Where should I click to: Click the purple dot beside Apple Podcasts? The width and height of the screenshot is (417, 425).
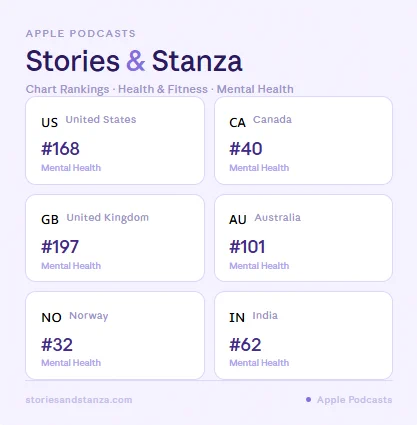[308, 399]
